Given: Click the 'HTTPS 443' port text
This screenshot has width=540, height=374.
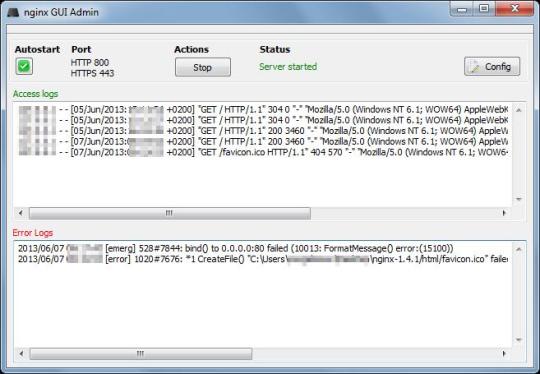Looking at the screenshot, I should (92, 73).
